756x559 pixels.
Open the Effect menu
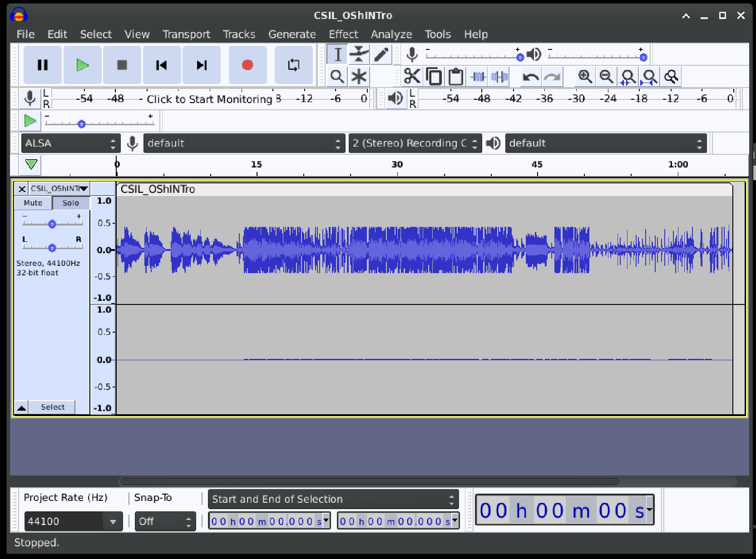pos(343,34)
